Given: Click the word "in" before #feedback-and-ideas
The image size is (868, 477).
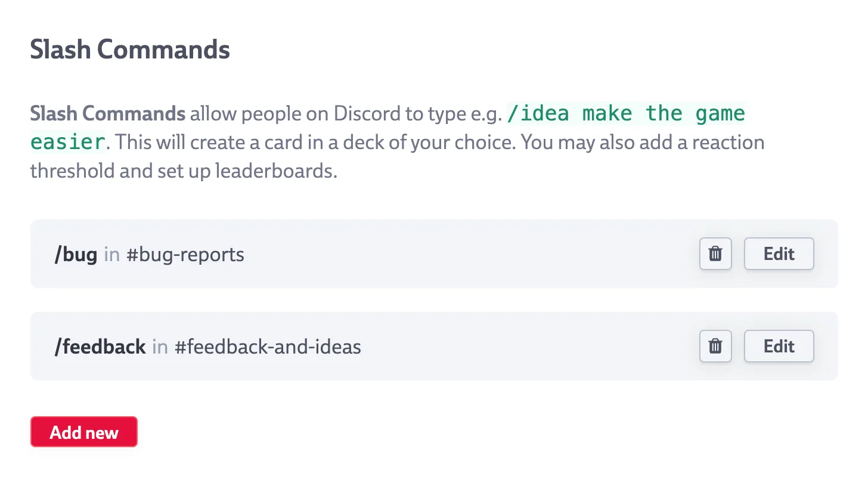Looking at the screenshot, I should tap(160, 346).
